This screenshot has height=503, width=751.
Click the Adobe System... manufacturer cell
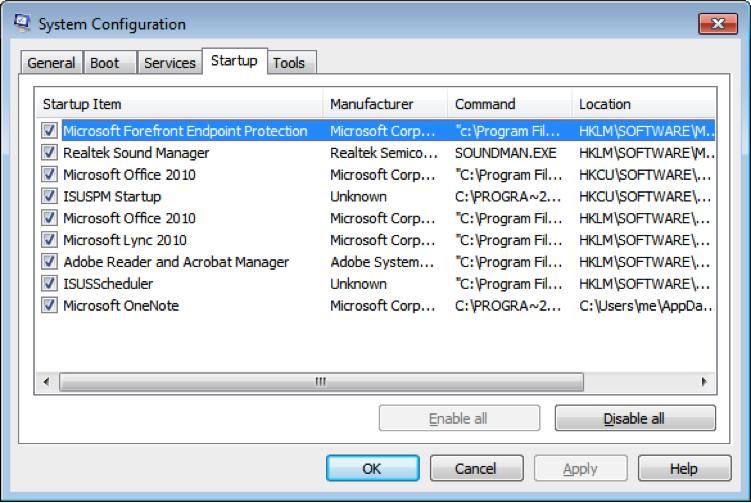click(x=382, y=262)
